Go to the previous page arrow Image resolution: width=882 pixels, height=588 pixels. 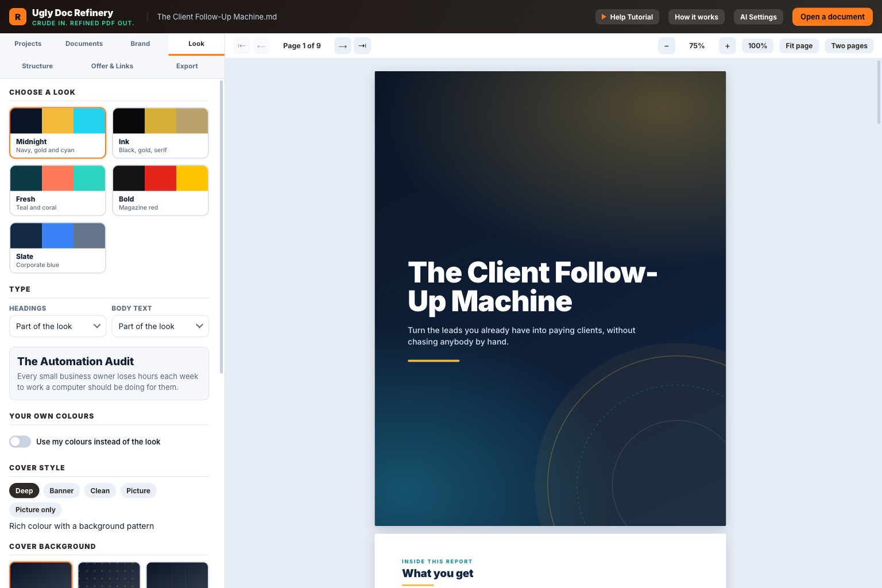click(261, 46)
